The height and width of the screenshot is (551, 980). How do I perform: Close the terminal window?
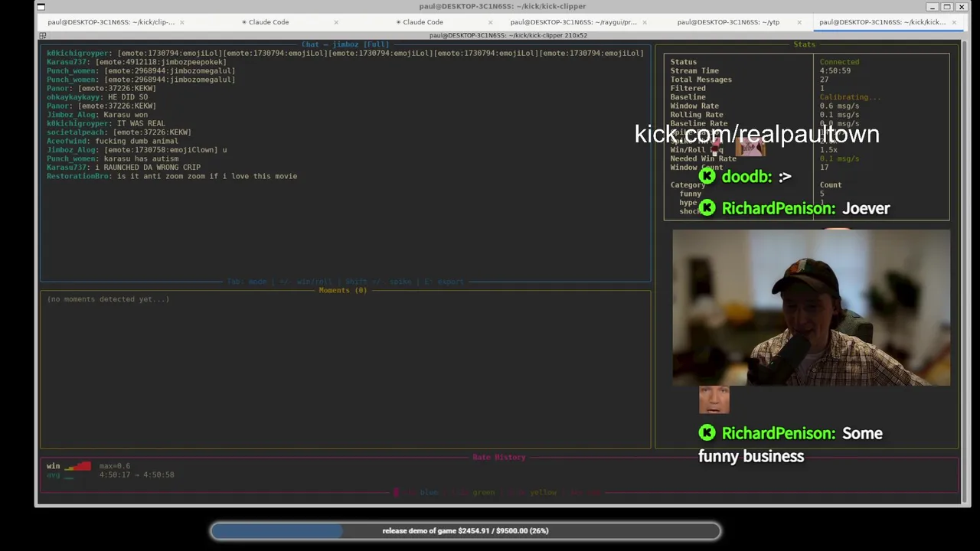(x=962, y=7)
